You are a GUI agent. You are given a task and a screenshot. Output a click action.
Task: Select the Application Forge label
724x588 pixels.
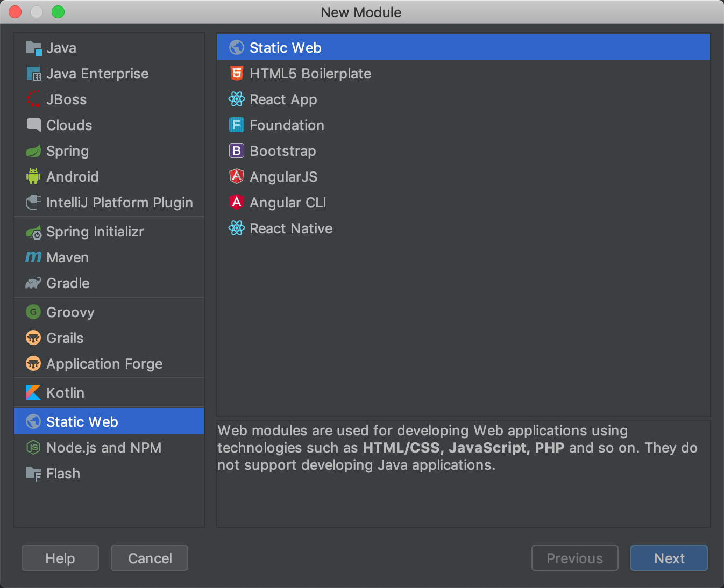coord(104,364)
